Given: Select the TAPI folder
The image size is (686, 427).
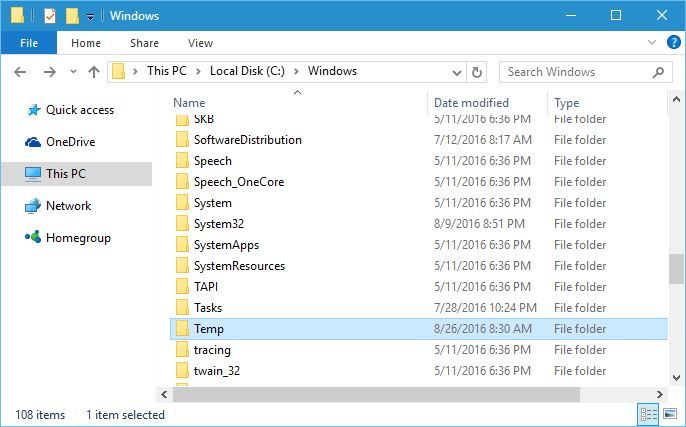Looking at the screenshot, I should tap(419, 287).
